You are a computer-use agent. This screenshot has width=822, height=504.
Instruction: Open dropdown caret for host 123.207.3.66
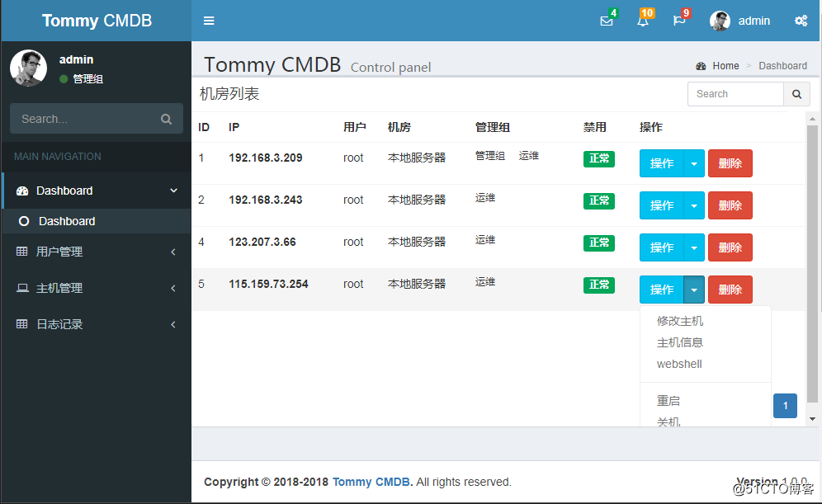(694, 247)
